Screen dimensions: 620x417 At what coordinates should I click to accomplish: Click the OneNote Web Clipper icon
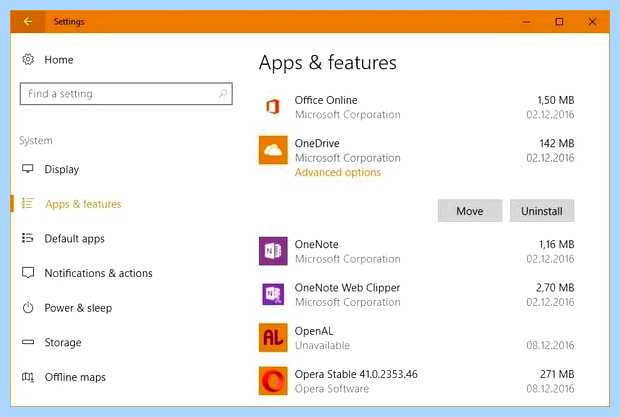point(273,294)
